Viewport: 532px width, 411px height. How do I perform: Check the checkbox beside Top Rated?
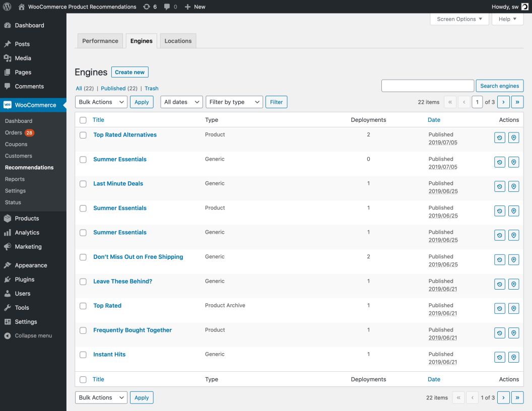pyautogui.click(x=83, y=306)
